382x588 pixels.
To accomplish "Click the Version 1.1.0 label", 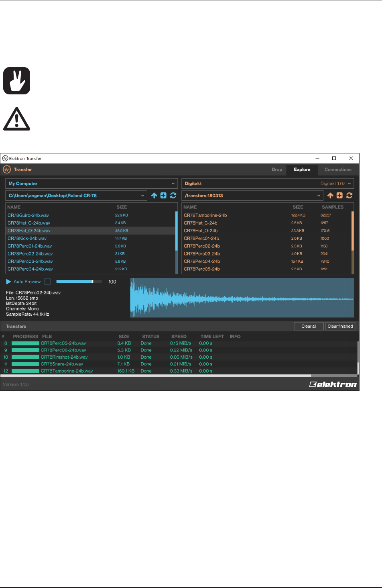I will pyautogui.click(x=16, y=384).
